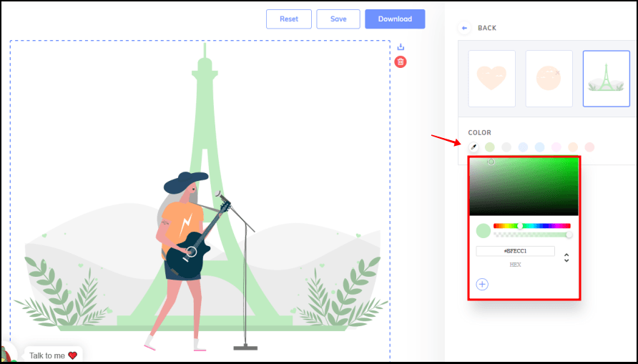
Task: Pick the light green color swatch
Action: (x=490, y=147)
